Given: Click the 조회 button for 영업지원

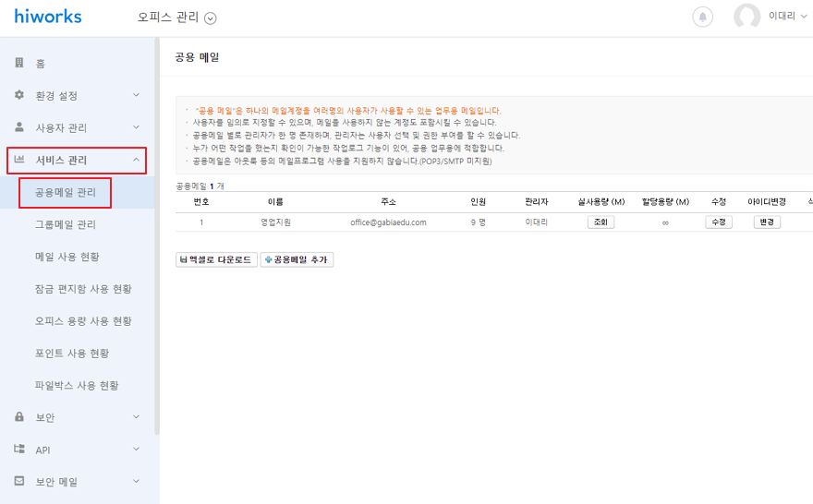Looking at the screenshot, I should pyautogui.click(x=601, y=222).
